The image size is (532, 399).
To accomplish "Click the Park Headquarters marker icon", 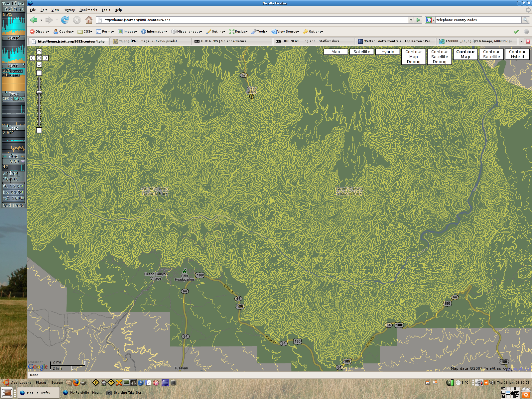I will 185,271.
